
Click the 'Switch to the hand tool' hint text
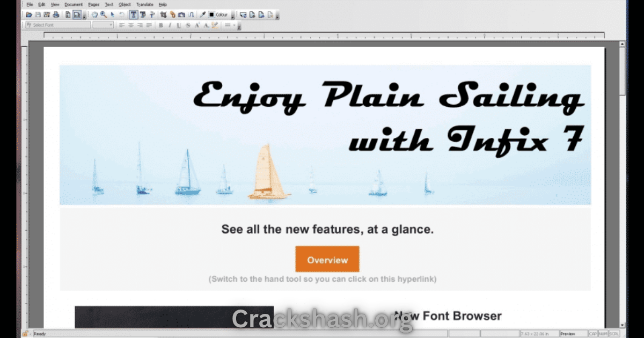(322, 279)
